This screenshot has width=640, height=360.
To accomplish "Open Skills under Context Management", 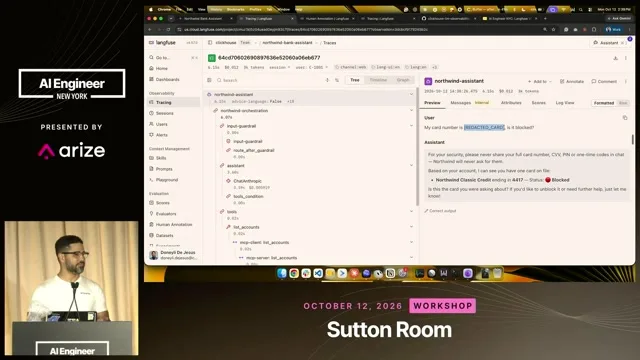I will tap(161, 158).
